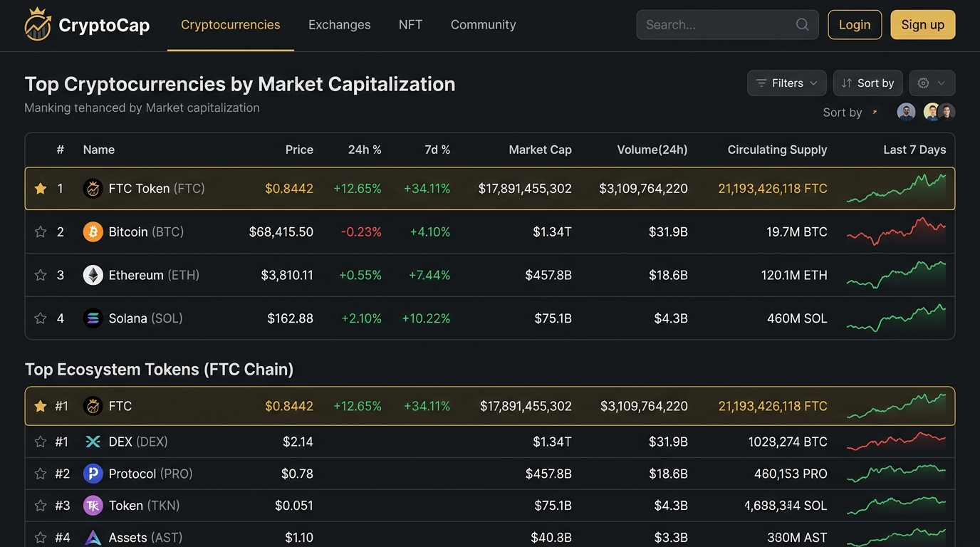Open the Ethereum (ETH) name link

(154, 275)
